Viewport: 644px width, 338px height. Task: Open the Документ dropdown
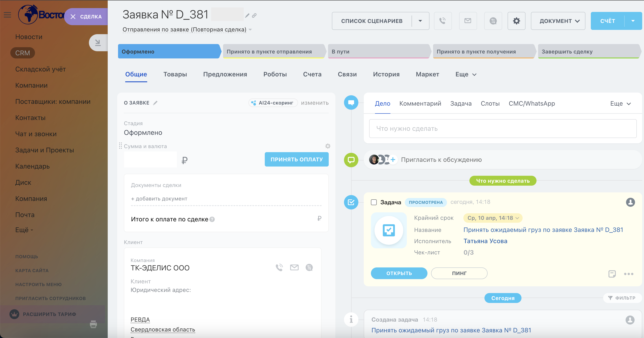coord(558,21)
